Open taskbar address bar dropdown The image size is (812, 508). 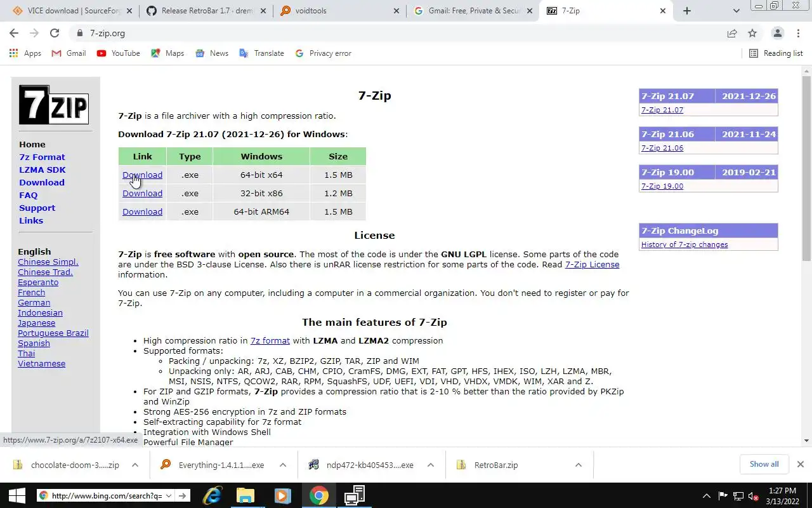(x=169, y=496)
